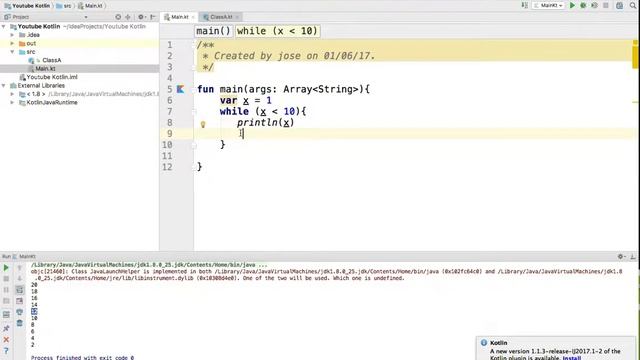Click the Run panel pause output icon
The width and height of the screenshot is (640, 360).
coord(6,290)
